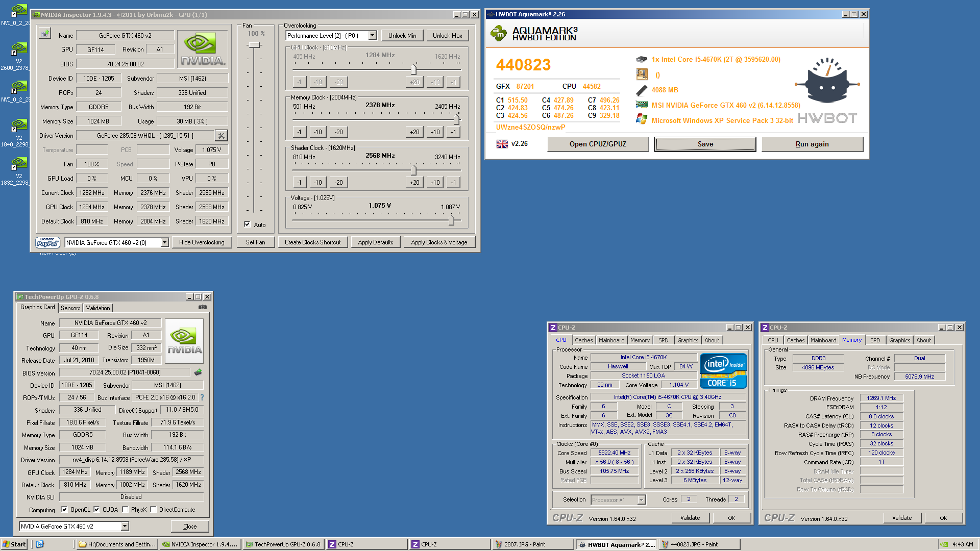Open the Processor Selection dropdown in CPU-Z
The image size is (980, 551).
click(x=641, y=500)
